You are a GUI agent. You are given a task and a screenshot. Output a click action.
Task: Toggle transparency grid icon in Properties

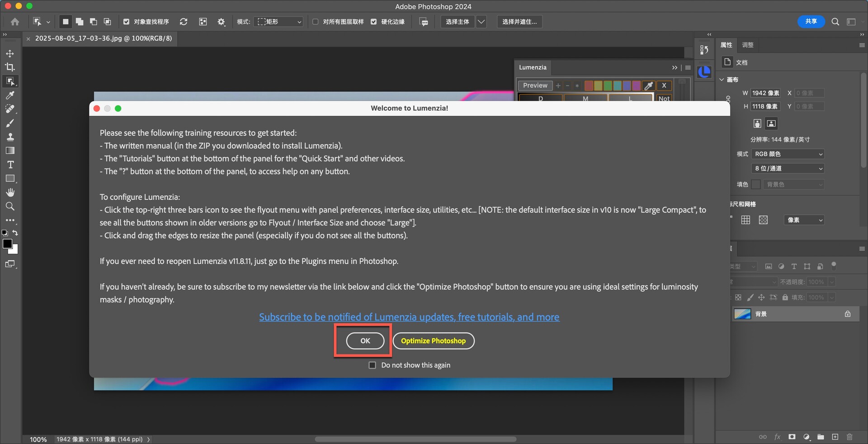pyautogui.click(x=763, y=220)
